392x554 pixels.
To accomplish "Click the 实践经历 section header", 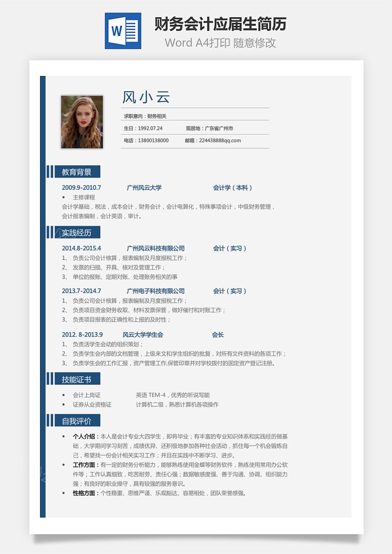I will coord(76,232).
